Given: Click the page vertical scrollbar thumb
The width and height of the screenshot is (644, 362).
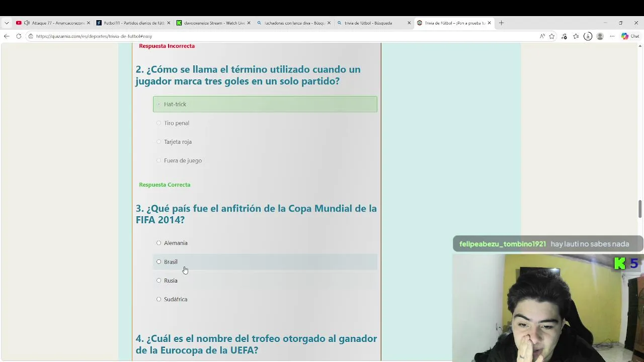Looking at the screenshot, I should [x=640, y=209].
